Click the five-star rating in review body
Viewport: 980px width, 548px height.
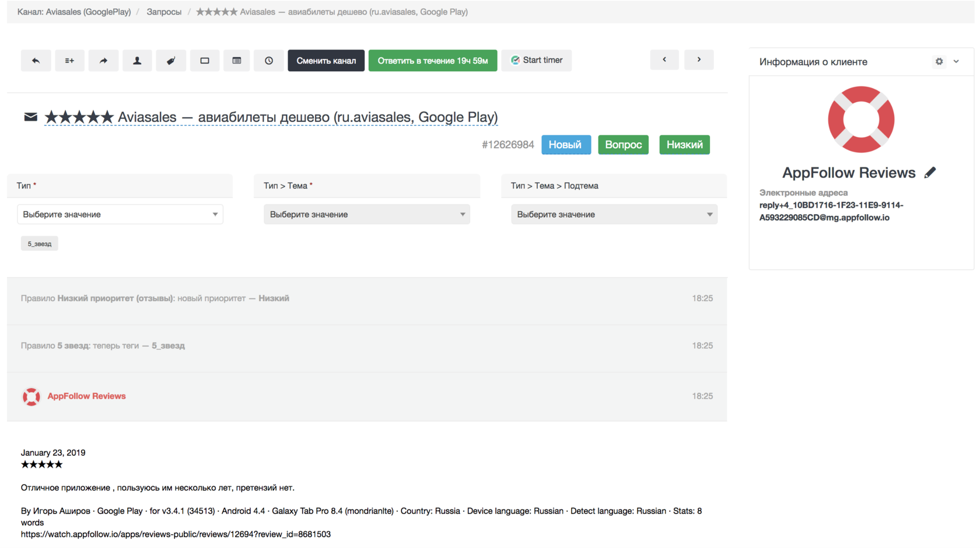click(41, 465)
